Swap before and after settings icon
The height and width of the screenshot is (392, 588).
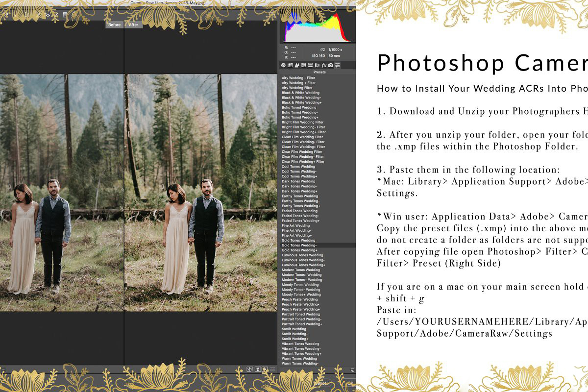[258, 369]
